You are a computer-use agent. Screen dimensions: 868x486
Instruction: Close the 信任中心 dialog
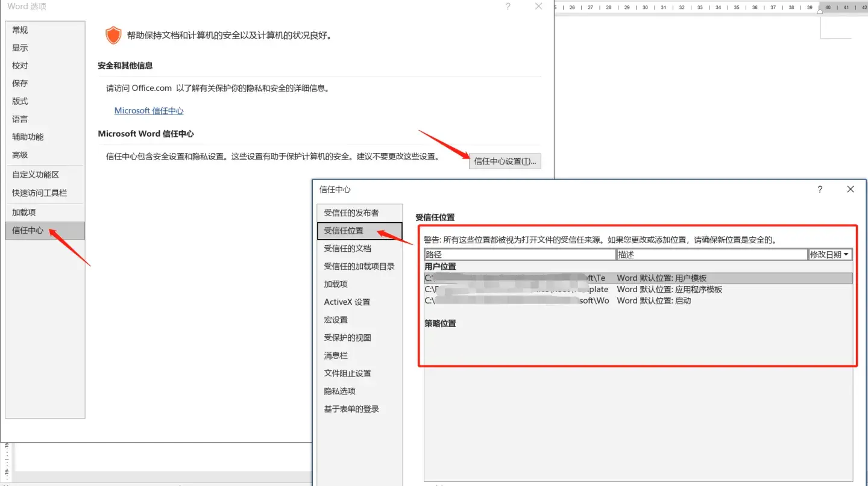tap(851, 189)
